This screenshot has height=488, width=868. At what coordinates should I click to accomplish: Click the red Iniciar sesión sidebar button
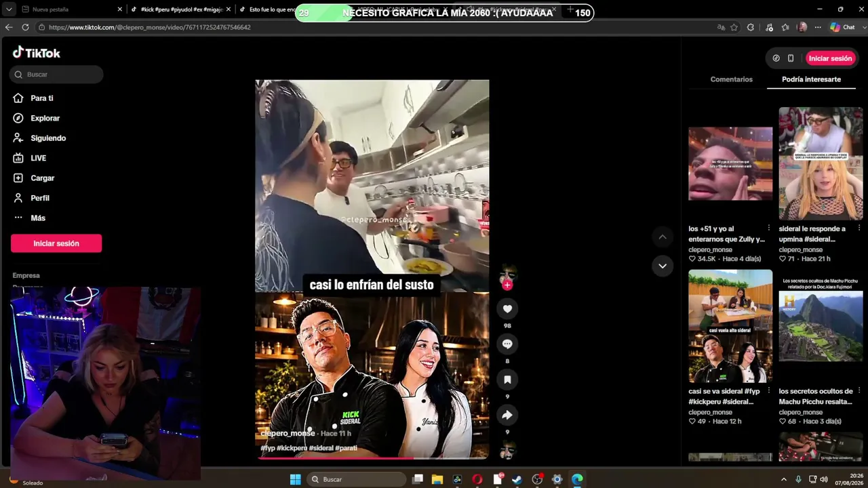pos(56,243)
